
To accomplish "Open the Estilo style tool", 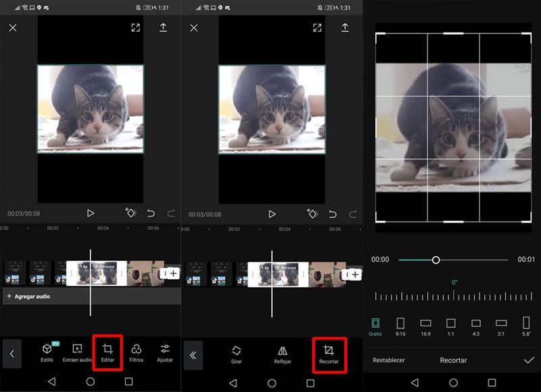I will pos(47,353).
